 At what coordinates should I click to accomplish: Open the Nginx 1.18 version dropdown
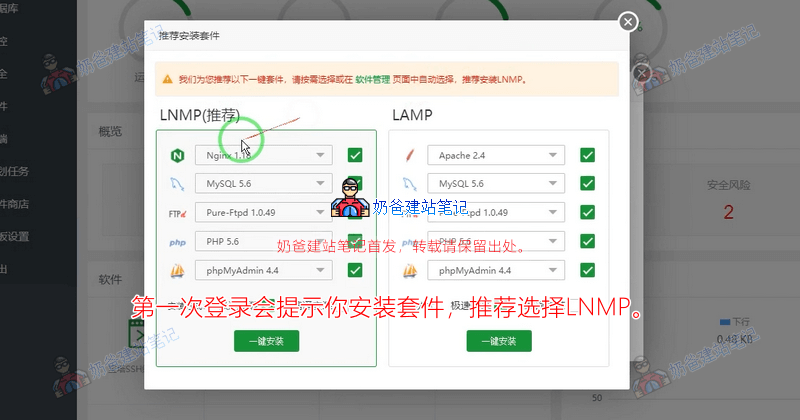[x=263, y=155]
